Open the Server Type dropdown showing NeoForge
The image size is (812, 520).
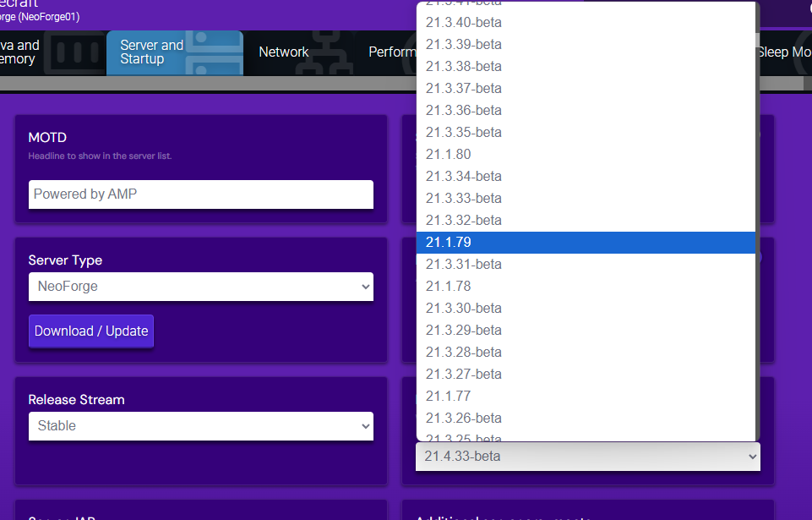click(x=200, y=287)
